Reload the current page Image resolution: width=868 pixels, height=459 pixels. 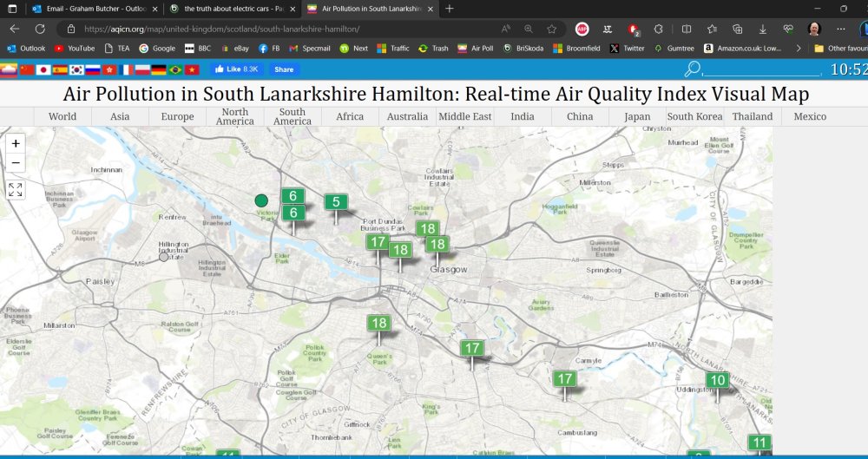tap(40, 30)
